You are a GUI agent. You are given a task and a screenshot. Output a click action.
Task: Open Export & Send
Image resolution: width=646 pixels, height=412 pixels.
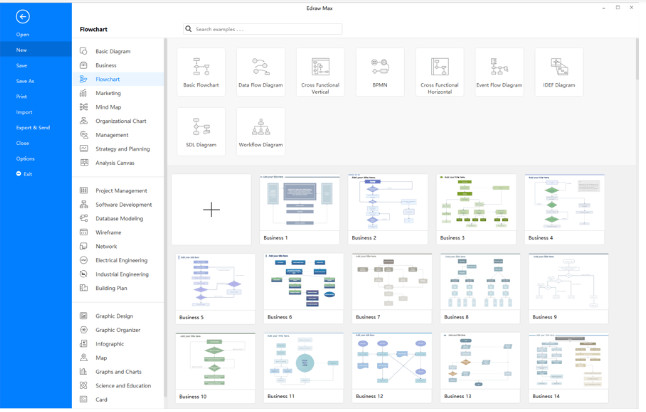(x=33, y=128)
